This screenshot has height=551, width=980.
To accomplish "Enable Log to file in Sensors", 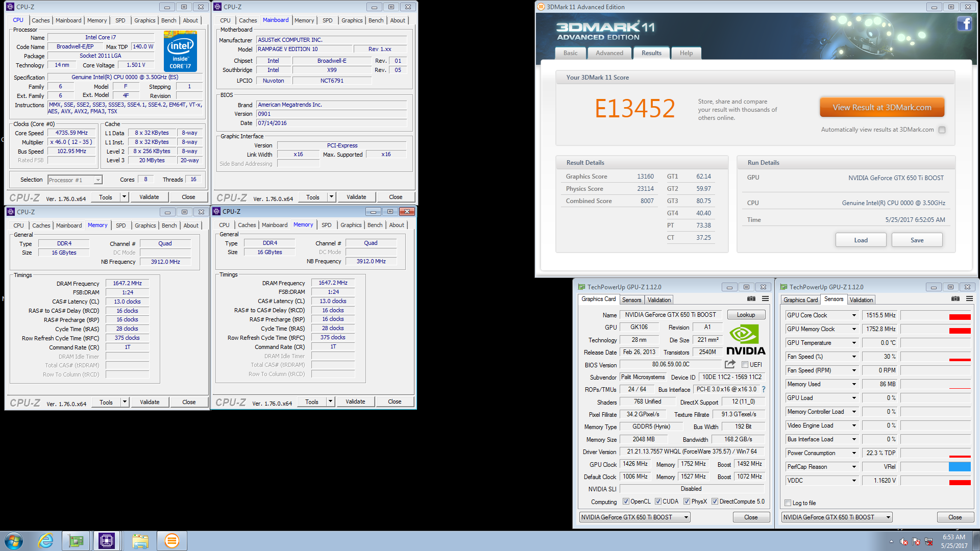I will click(x=788, y=503).
